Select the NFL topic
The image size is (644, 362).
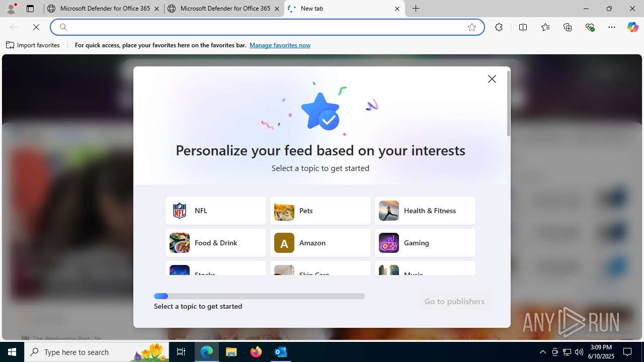click(x=216, y=211)
